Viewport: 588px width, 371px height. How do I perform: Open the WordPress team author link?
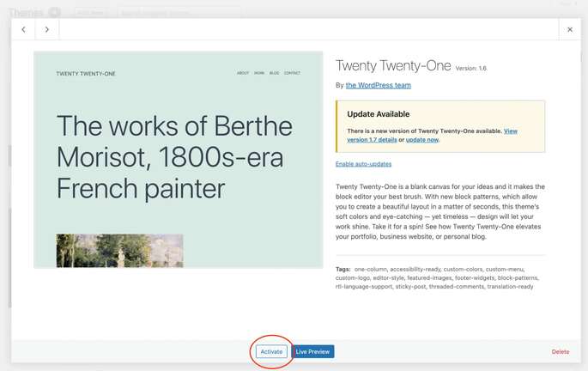pyautogui.click(x=378, y=85)
